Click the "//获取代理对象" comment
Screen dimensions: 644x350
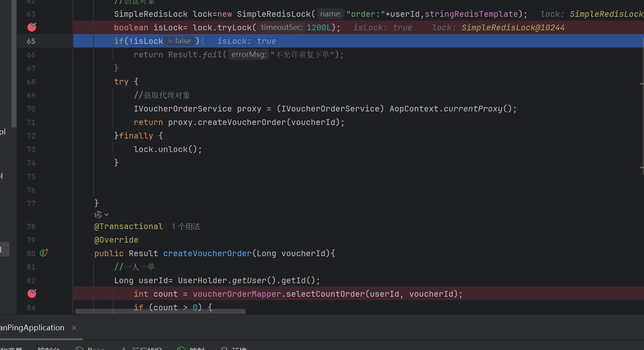click(162, 95)
